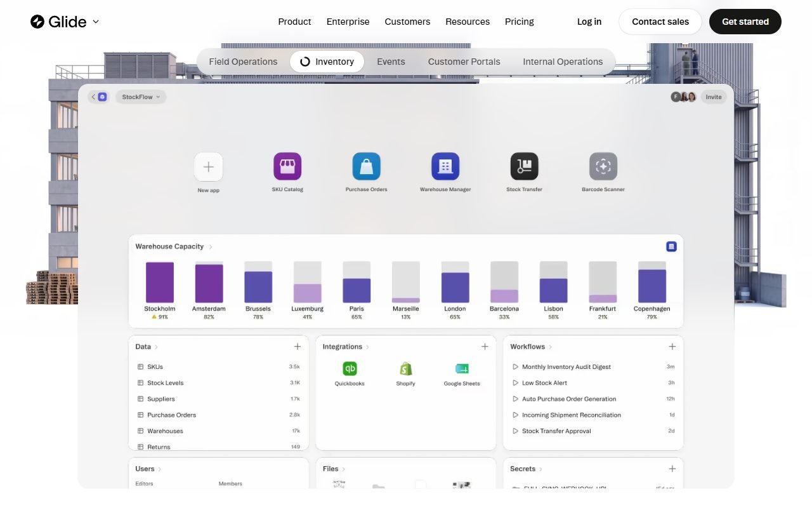Open the Low Stock Alert workflow
Viewport: 812px width, 508px height.
(593, 383)
